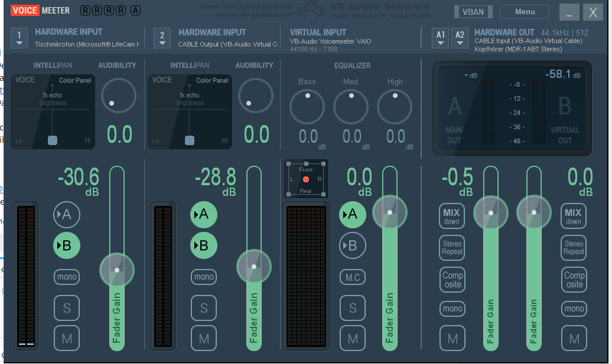Enable mono on the left (A) output
612x364 pixels.
(453, 309)
